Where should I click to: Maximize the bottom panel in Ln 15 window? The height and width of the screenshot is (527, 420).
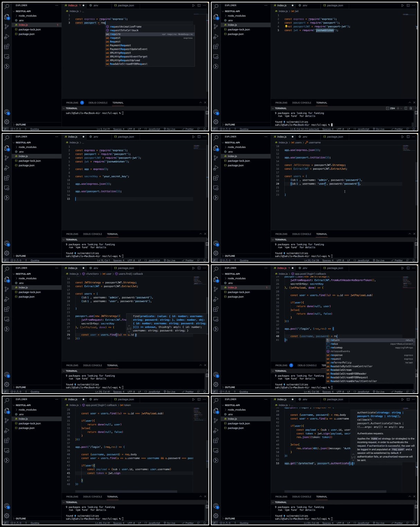pos(200,234)
